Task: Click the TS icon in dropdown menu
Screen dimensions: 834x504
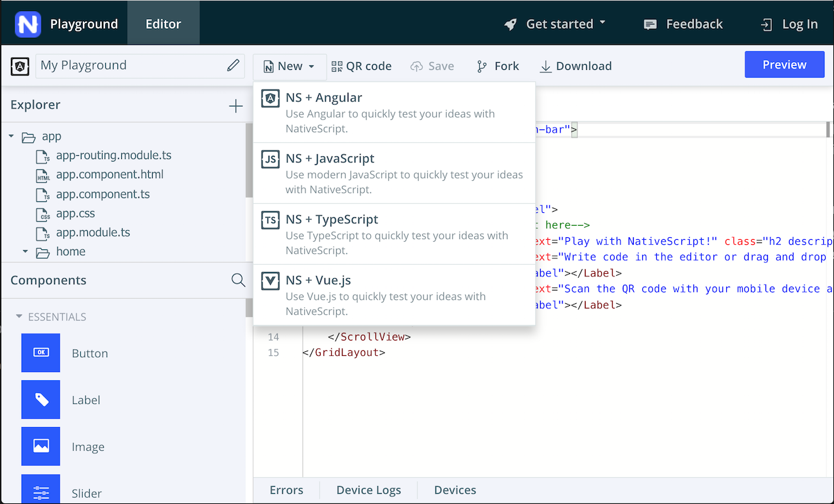Action: coord(271,221)
